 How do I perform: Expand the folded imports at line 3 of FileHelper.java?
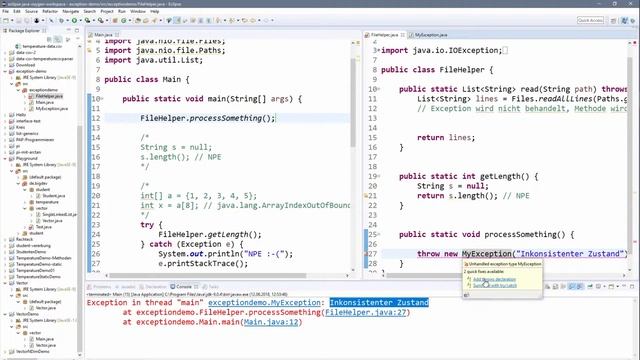point(378,50)
